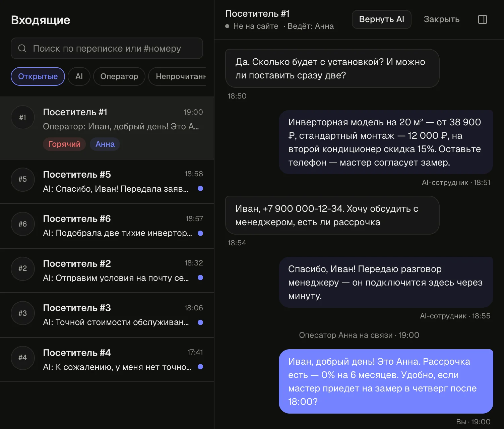Click the search magnifier icon

[x=22, y=48]
